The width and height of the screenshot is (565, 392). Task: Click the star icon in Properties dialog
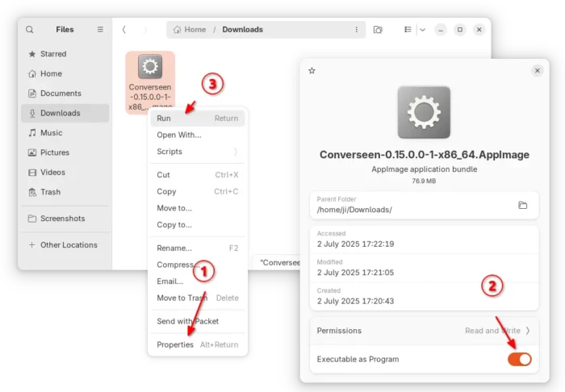(312, 71)
